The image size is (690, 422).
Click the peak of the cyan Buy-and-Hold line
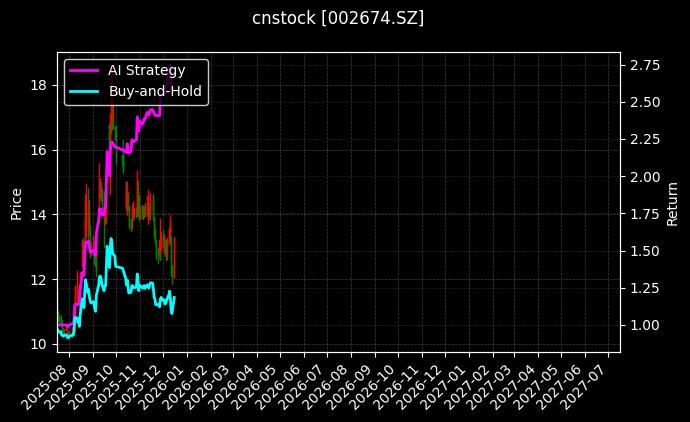tap(111, 238)
